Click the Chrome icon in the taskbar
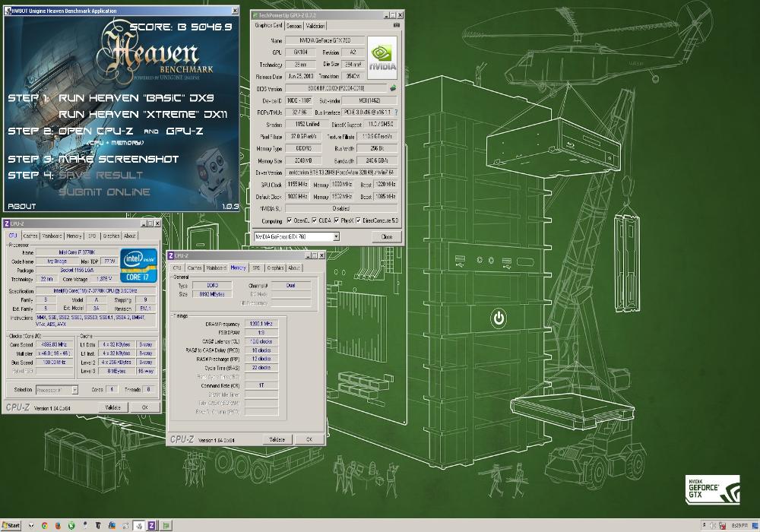Image resolution: width=760 pixels, height=532 pixels. point(45,526)
